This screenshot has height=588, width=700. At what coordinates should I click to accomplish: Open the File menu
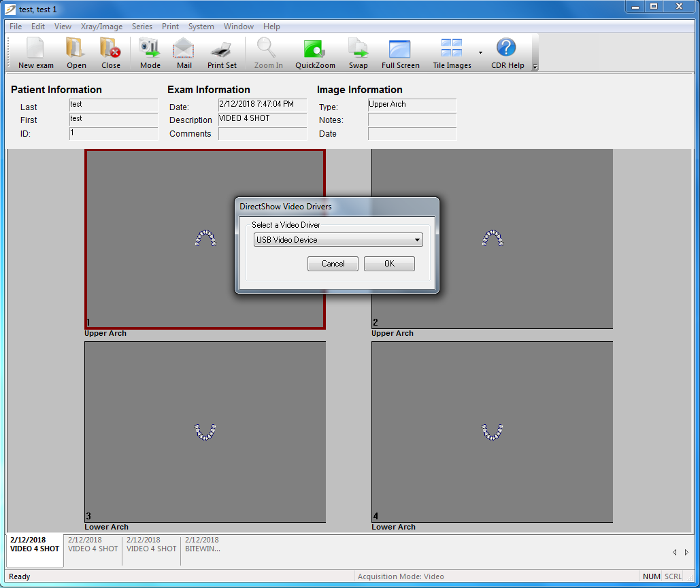tap(16, 27)
